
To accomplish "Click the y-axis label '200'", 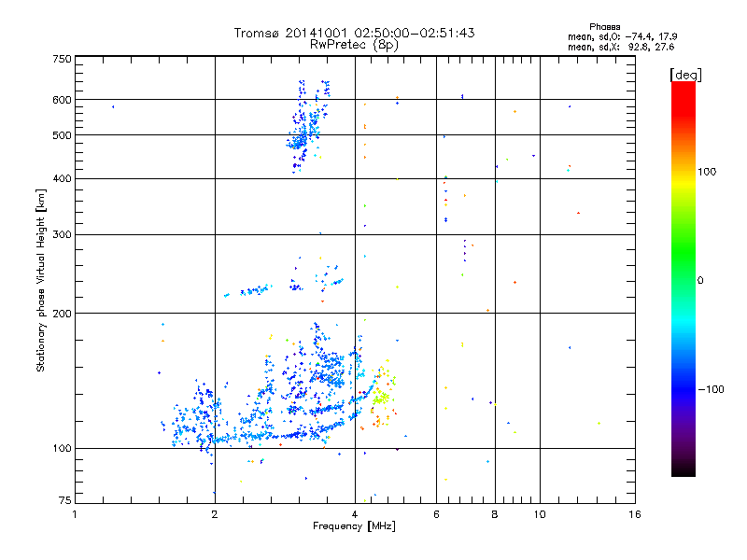I will (x=63, y=314).
